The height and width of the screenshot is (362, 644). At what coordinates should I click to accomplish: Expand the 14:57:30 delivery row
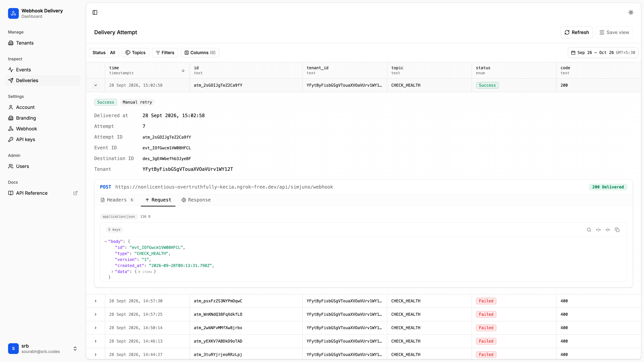[x=95, y=301]
